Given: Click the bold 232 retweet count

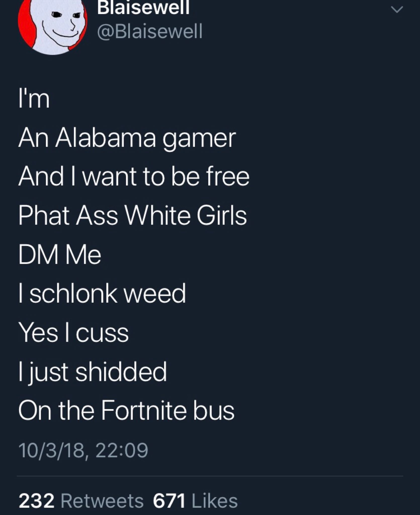Looking at the screenshot, I should [36, 501].
